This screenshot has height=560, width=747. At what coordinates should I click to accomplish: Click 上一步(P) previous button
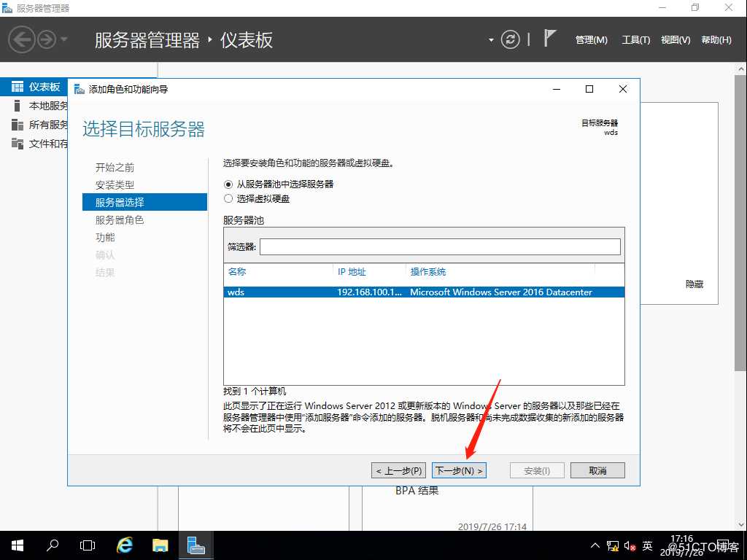click(x=398, y=470)
